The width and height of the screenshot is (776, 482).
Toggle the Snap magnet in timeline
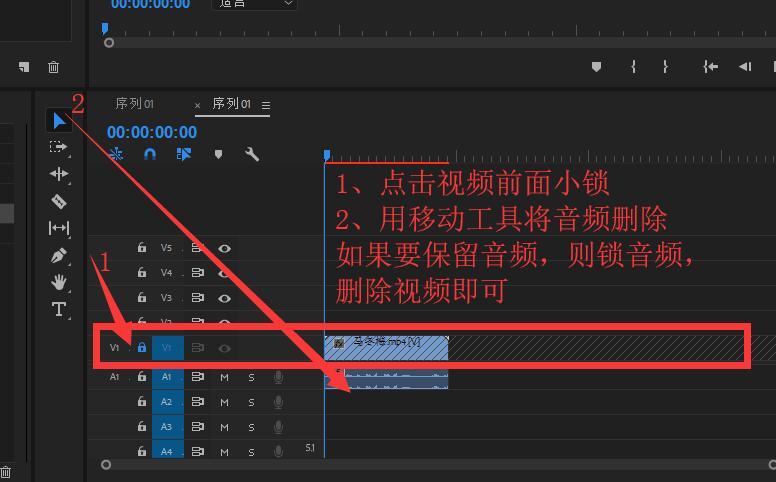150,154
